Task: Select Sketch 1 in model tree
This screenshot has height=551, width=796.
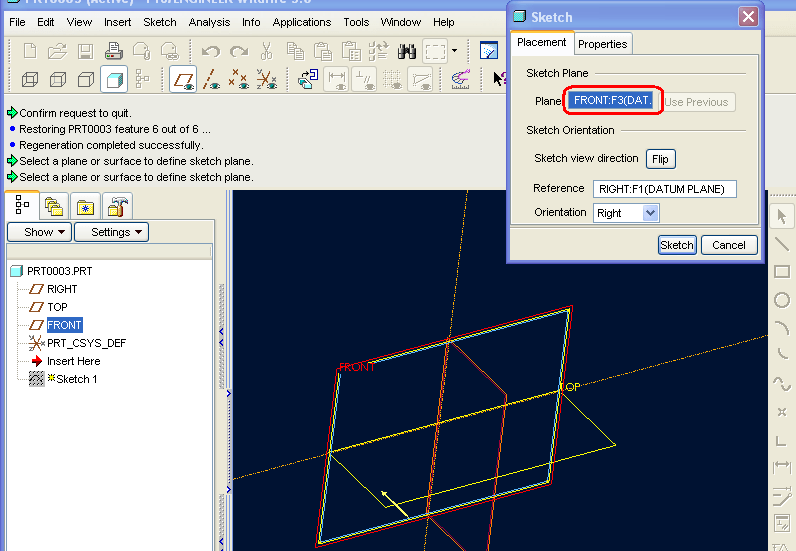Action: [x=76, y=379]
